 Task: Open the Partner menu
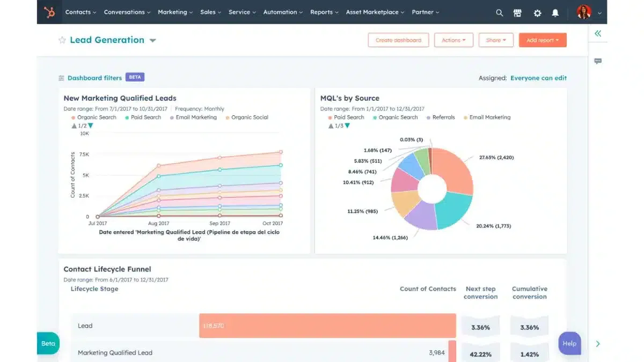pyautogui.click(x=426, y=12)
